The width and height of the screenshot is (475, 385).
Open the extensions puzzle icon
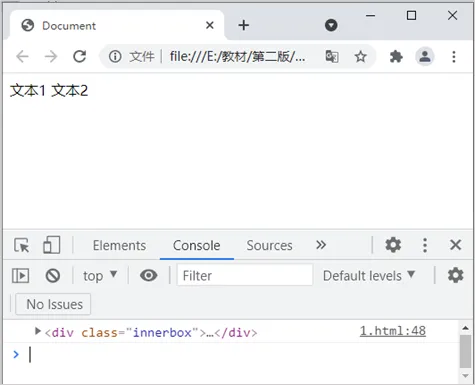[x=396, y=56]
